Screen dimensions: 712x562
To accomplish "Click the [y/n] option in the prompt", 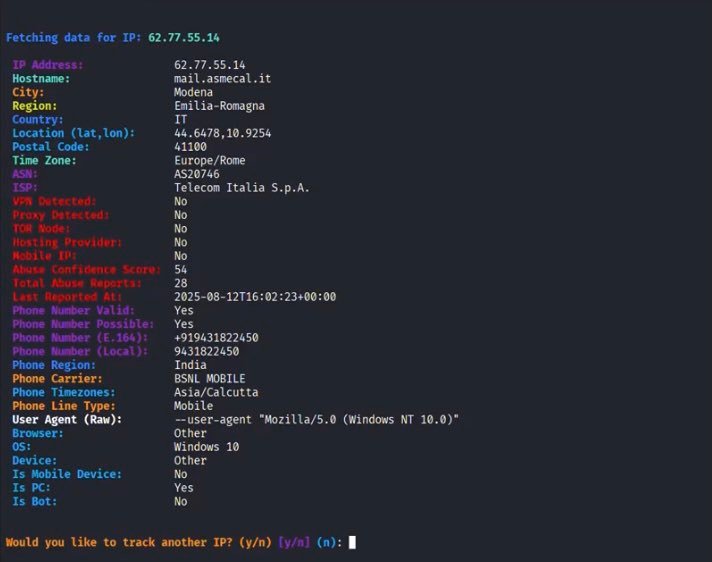I will coord(295,542).
